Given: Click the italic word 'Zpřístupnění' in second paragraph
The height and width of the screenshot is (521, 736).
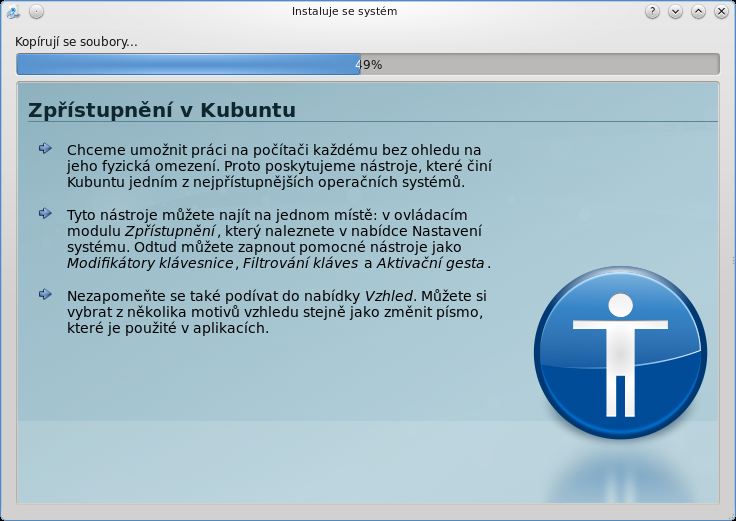Looking at the screenshot, I should (x=170, y=231).
